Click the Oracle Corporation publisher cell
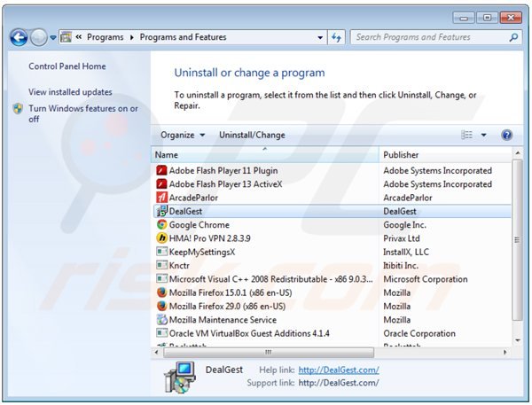 [x=419, y=333]
